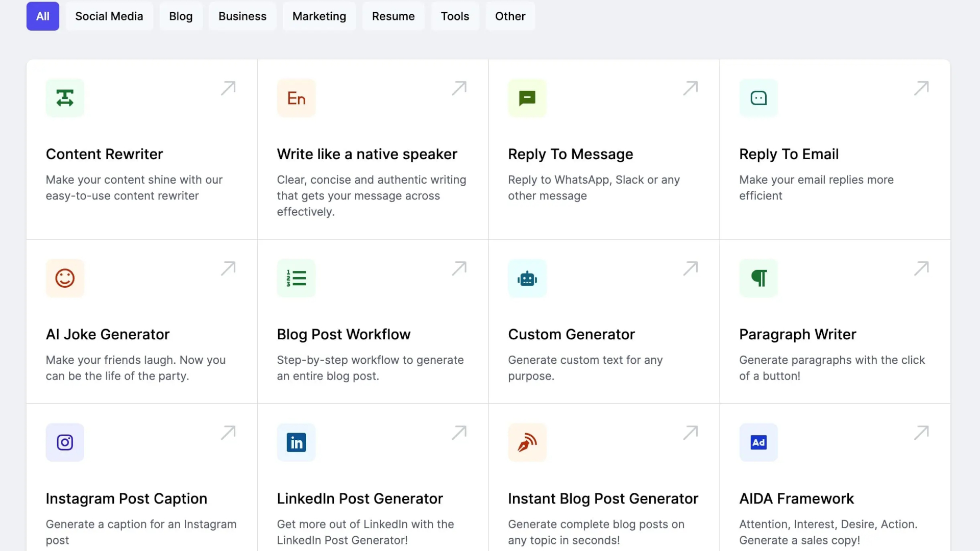Select the Social Media category tab
Image resolution: width=980 pixels, height=551 pixels.
click(109, 16)
